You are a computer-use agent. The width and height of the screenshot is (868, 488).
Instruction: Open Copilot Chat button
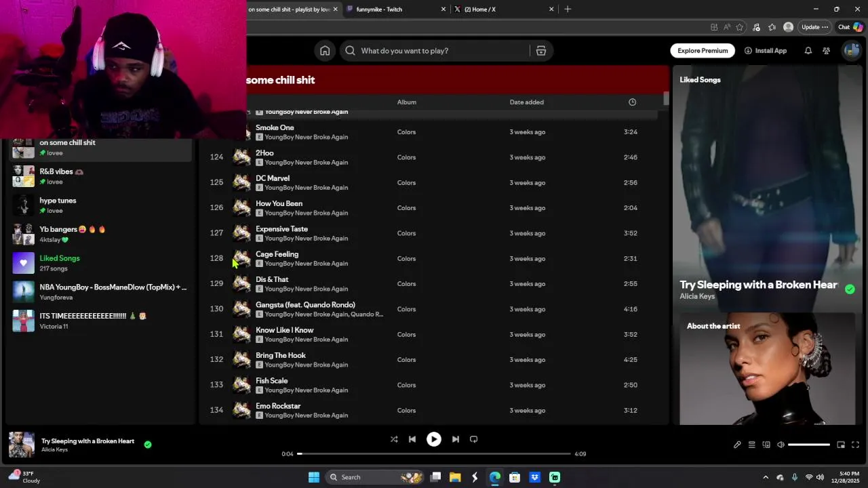tap(850, 27)
